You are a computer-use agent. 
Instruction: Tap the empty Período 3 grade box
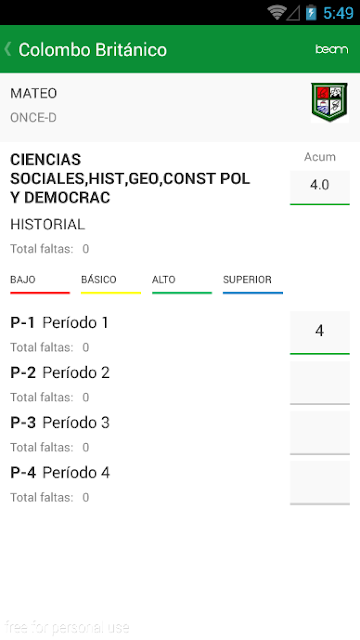coord(320,433)
